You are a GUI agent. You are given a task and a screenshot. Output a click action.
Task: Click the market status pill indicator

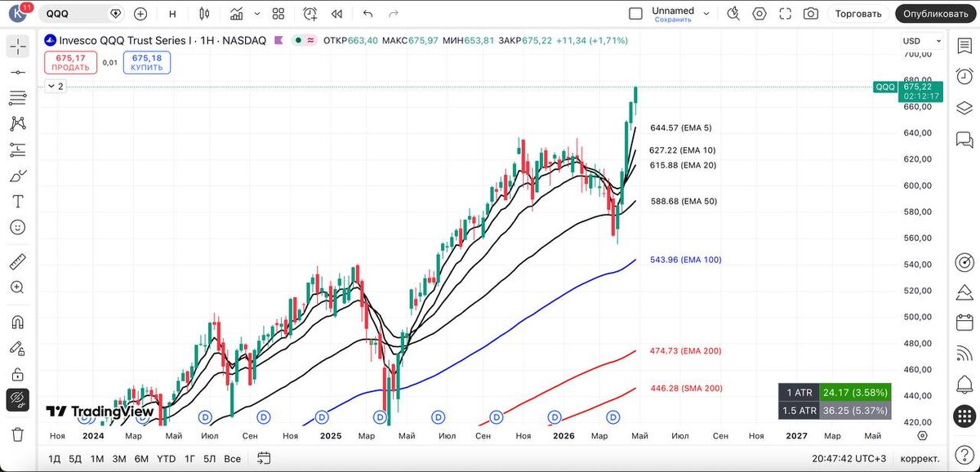pos(306,41)
